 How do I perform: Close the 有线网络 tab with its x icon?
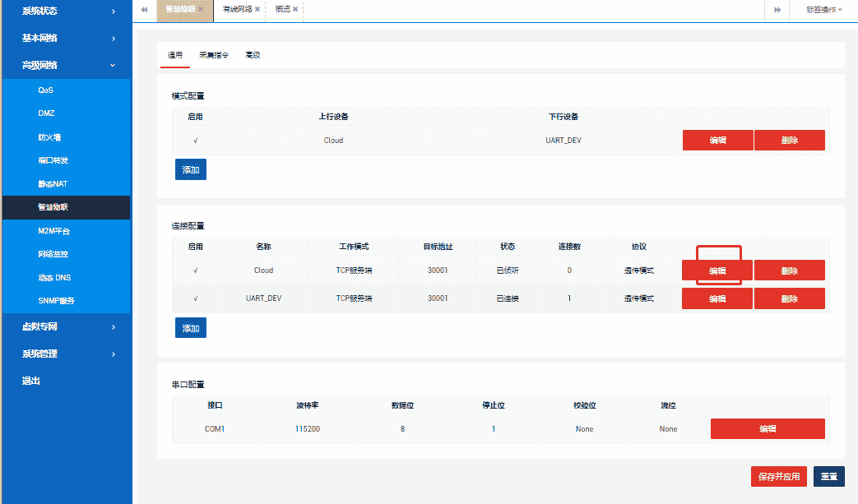[x=257, y=10]
